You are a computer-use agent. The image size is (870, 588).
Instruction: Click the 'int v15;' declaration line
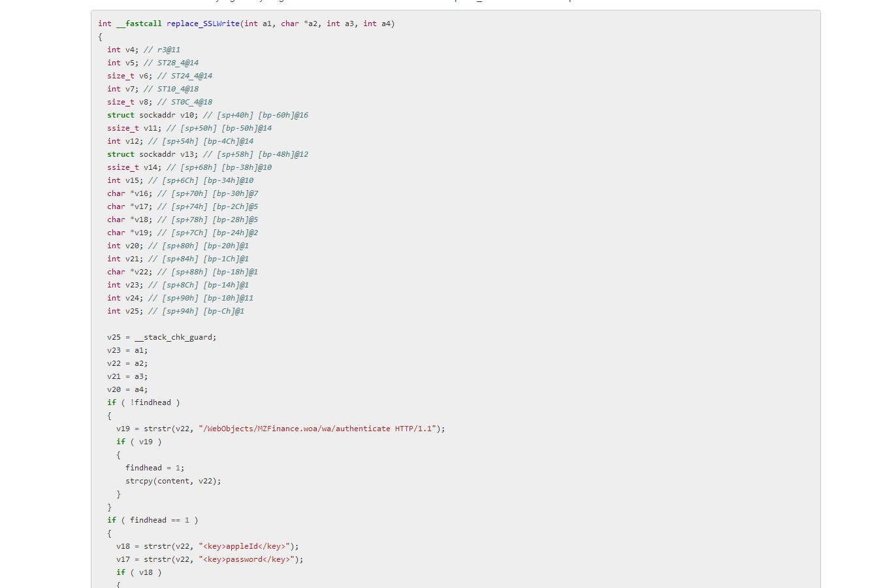(180, 180)
